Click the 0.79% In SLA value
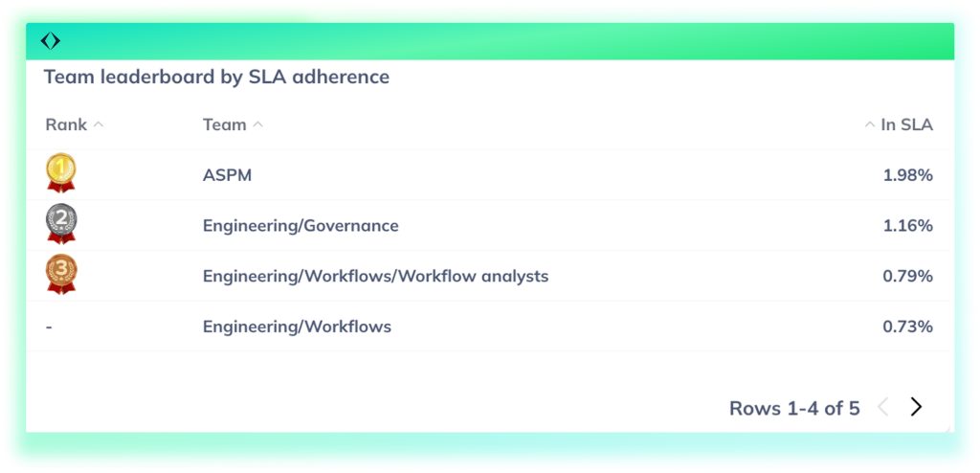The width and height of the screenshot is (980, 473). [907, 276]
